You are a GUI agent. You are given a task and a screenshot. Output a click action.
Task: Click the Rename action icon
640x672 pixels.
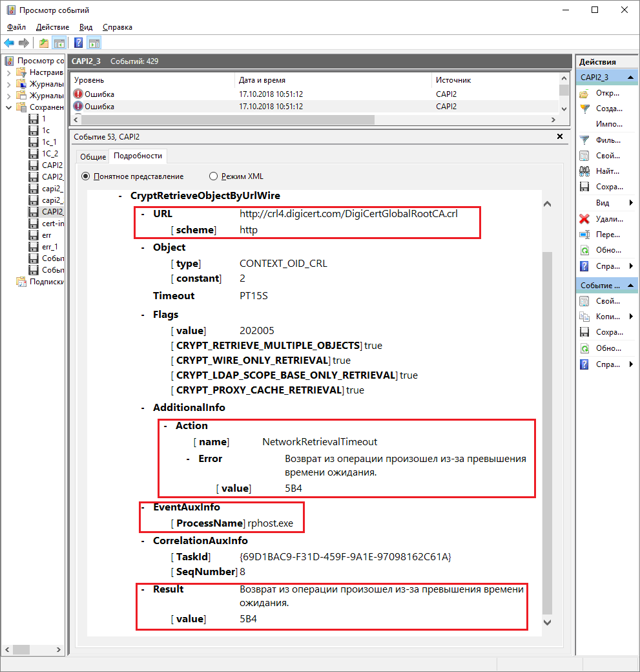coord(584,235)
